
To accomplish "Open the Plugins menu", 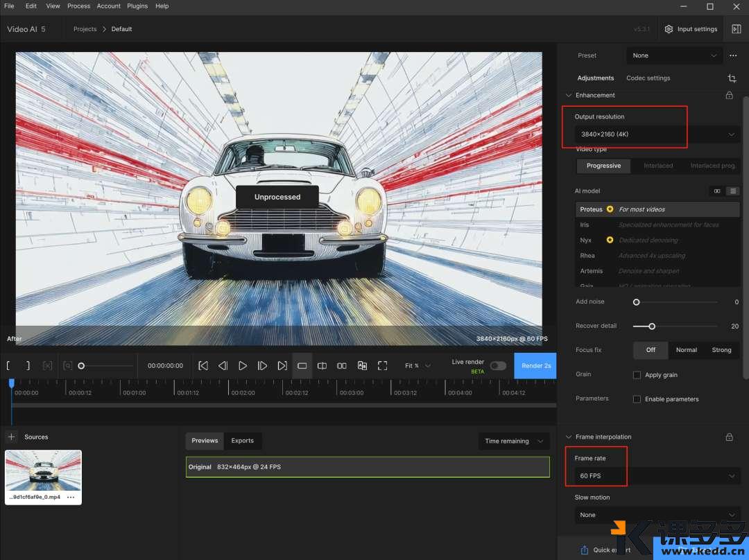I will (x=137, y=6).
